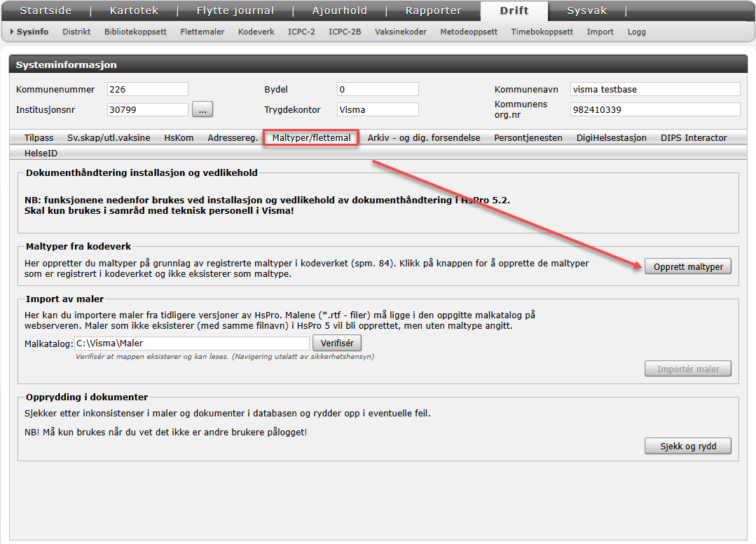Open Flettemaler from the submenu
The width and height of the screenshot is (756, 544).
202,32
